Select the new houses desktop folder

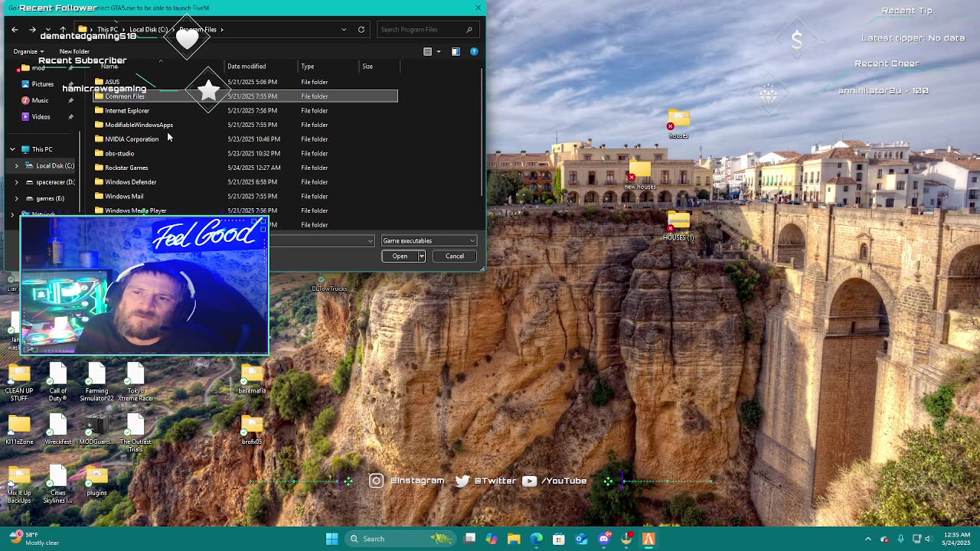[x=640, y=176]
